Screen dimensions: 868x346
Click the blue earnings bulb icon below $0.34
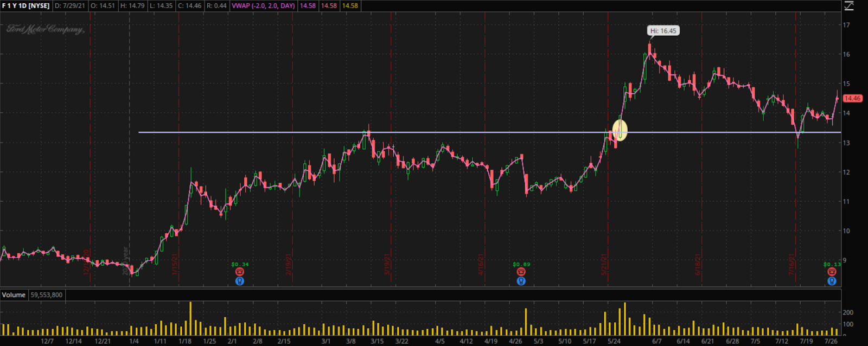point(240,281)
